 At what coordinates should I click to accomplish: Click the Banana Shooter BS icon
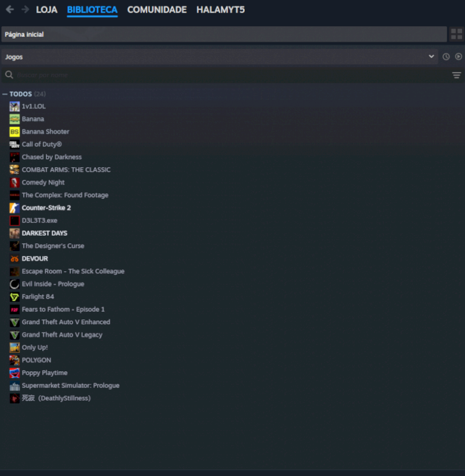(x=14, y=131)
